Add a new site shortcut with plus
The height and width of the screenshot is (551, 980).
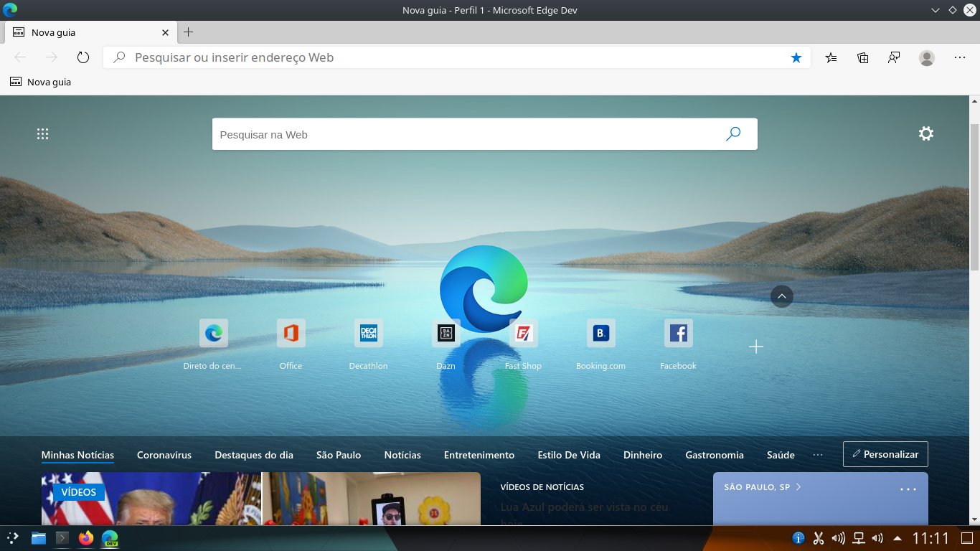[x=755, y=347]
